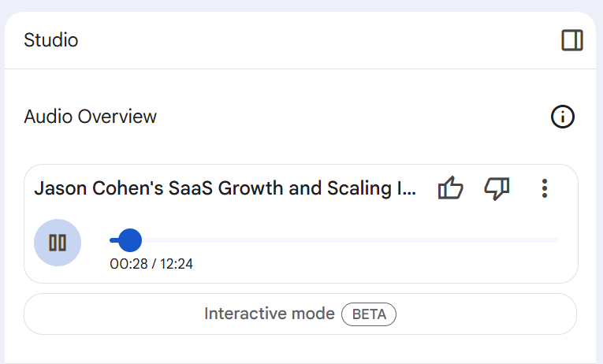Image resolution: width=603 pixels, height=364 pixels.
Task: Click the Audio Overview section label
Action: [x=91, y=117]
